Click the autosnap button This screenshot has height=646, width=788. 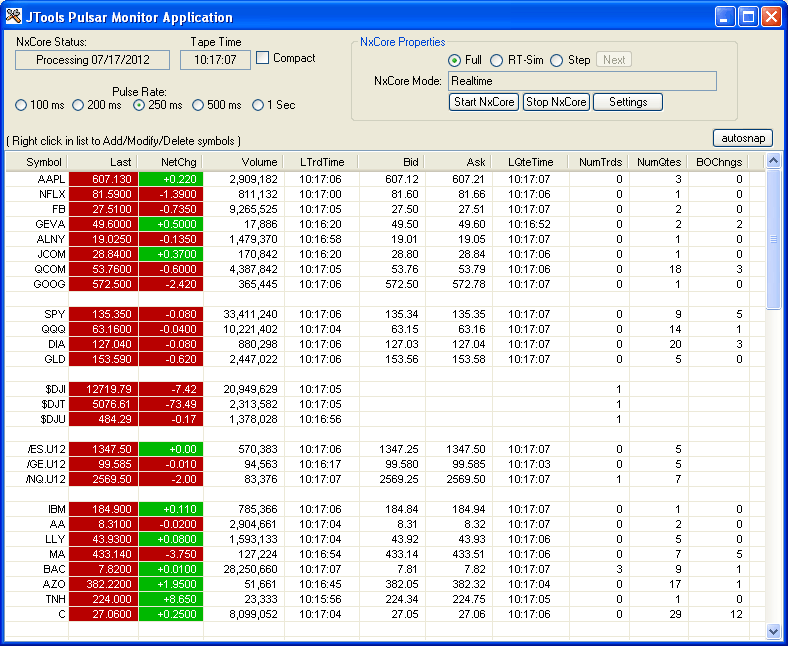pyautogui.click(x=743, y=138)
